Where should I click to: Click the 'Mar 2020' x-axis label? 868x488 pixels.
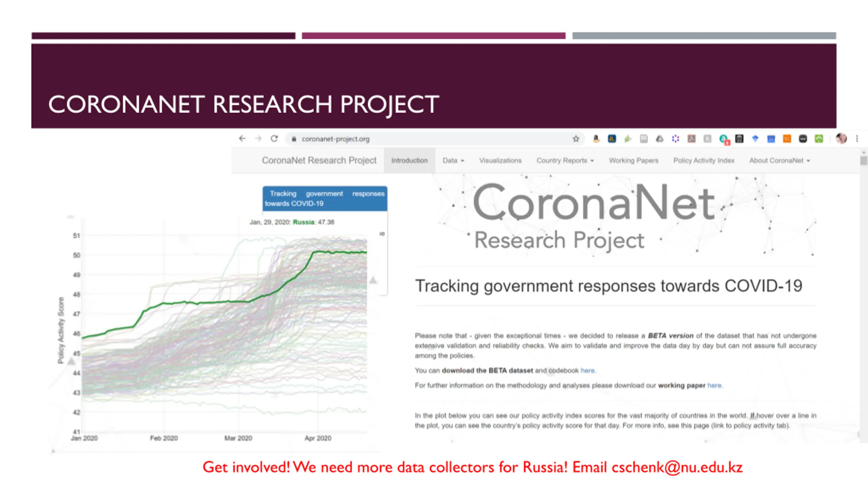pos(238,438)
